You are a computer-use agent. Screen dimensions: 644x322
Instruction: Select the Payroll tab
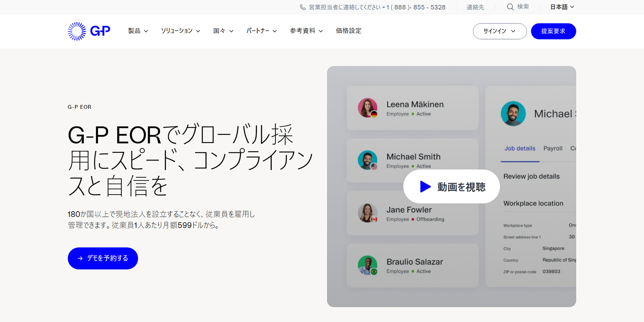(553, 148)
